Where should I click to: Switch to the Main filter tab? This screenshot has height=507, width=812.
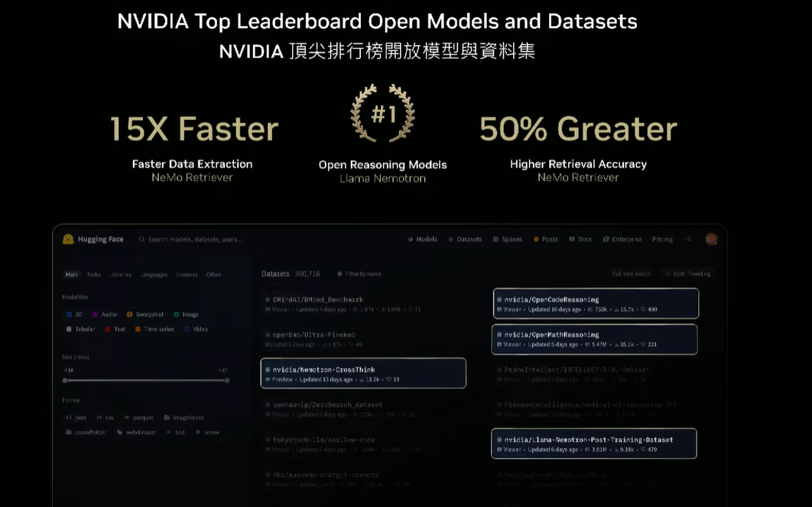[x=71, y=275]
